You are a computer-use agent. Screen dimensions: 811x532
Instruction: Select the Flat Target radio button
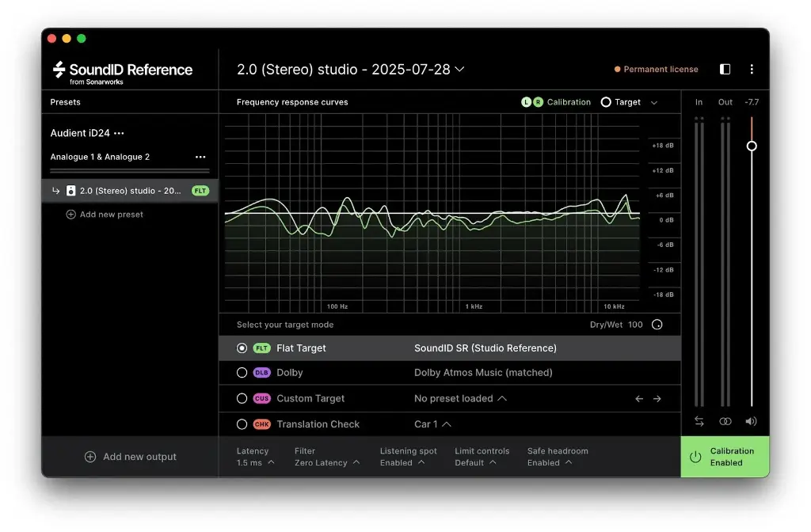[x=242, y=348]
